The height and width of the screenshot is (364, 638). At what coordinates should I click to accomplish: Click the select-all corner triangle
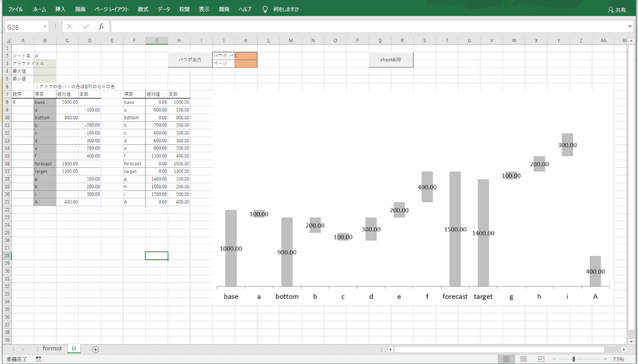(8, 40)
